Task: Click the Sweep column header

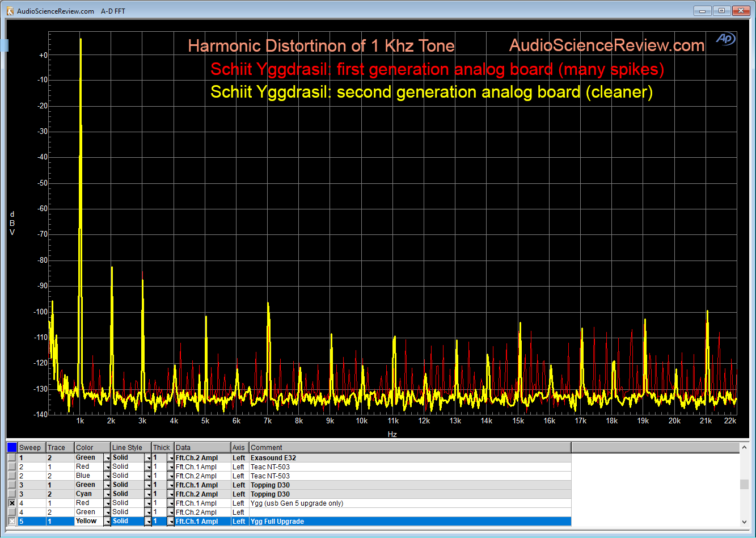Action: pyautogui.click(x=32, y=448)
